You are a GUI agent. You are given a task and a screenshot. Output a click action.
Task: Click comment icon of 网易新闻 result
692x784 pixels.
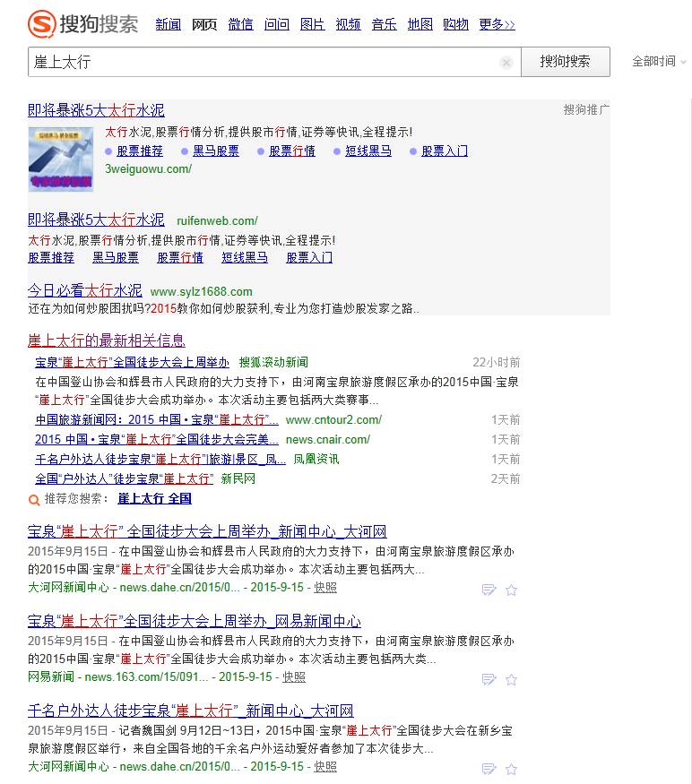click(x=489, y=679)
